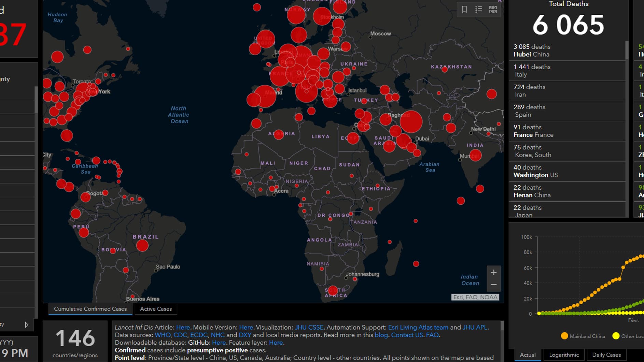Select the Cumulative Confirmed Cases tab
The width and height of the screenshot is (644, 362).
coord(90,309)
